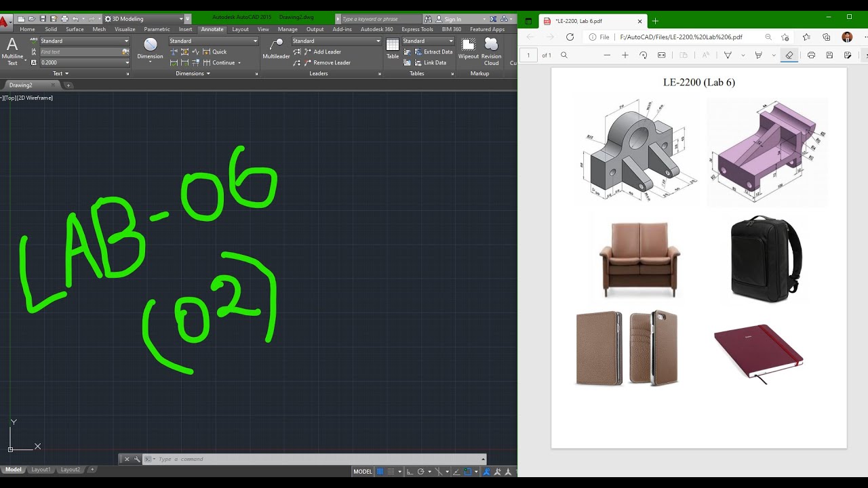The height and width of the screenshot is (488, 868).
Task: Click Link Data in Tables panel
Action: click(x=429, y=62)
